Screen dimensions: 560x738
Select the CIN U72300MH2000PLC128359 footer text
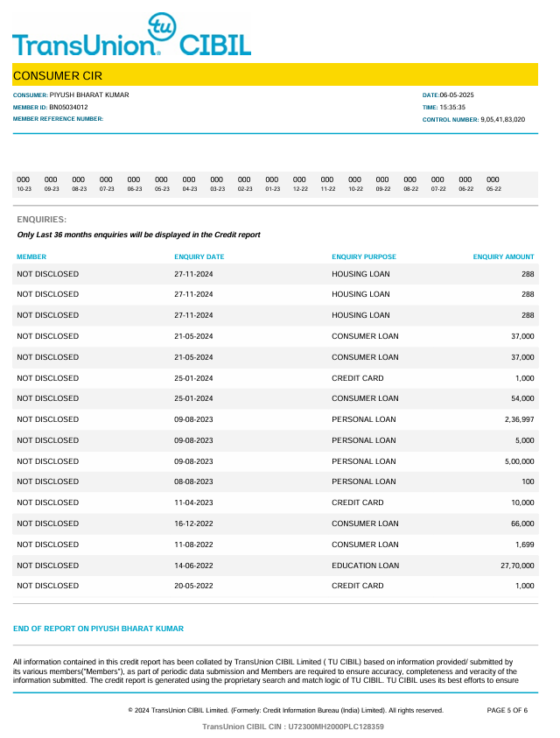pyautogui.click(x=293, y=727)
